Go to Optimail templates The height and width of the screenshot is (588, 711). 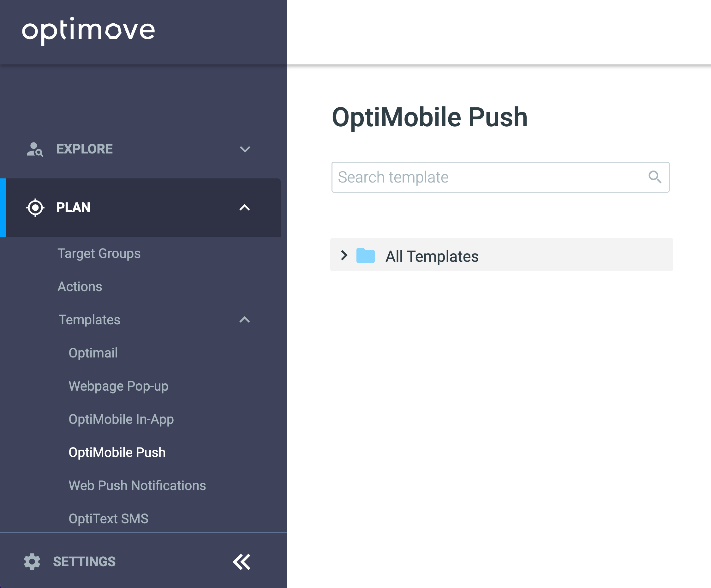(93, 353)
